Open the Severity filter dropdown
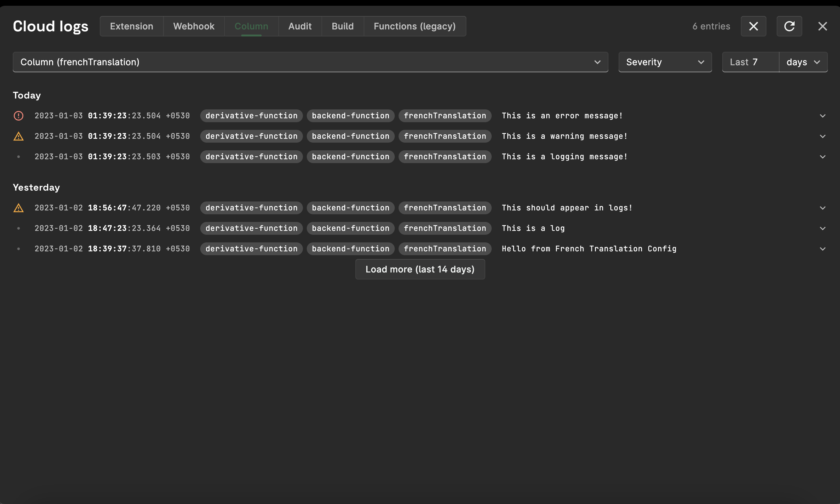Viewport: 840px width, 504px height. click(665, 62)
